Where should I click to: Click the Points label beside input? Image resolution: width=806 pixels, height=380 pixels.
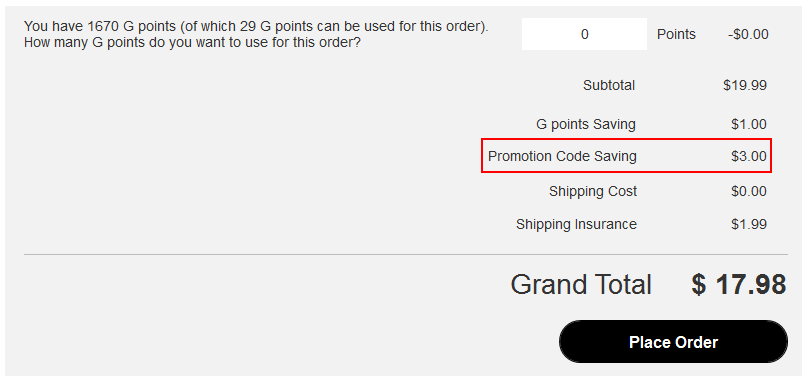coord(676,34)
